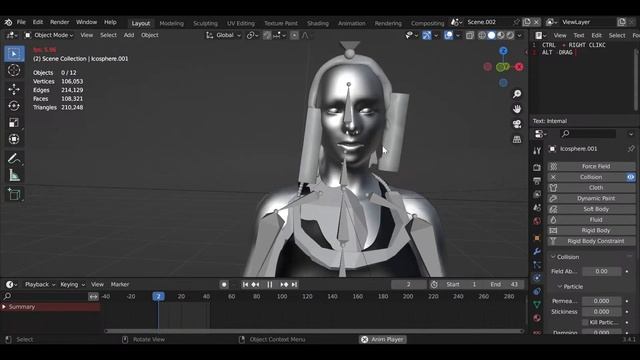The width and height of the screenshot is (640, 360).
Task: Switch to solid viewport shading
Action: point(491,36)
